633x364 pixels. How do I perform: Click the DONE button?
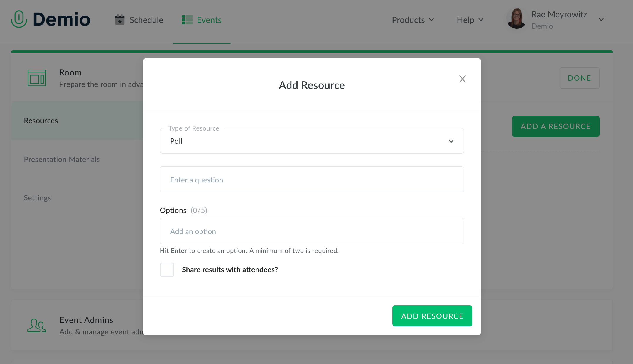579,78
